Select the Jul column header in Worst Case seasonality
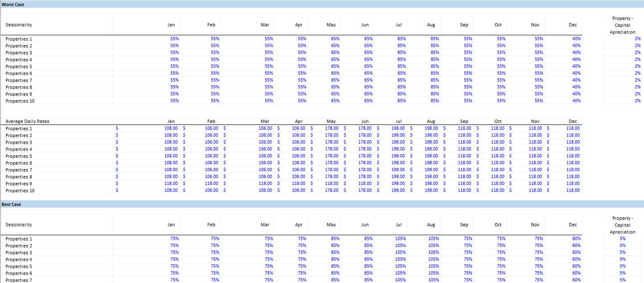The width and height of the screenshot is (644, 283). pos(398,25)
